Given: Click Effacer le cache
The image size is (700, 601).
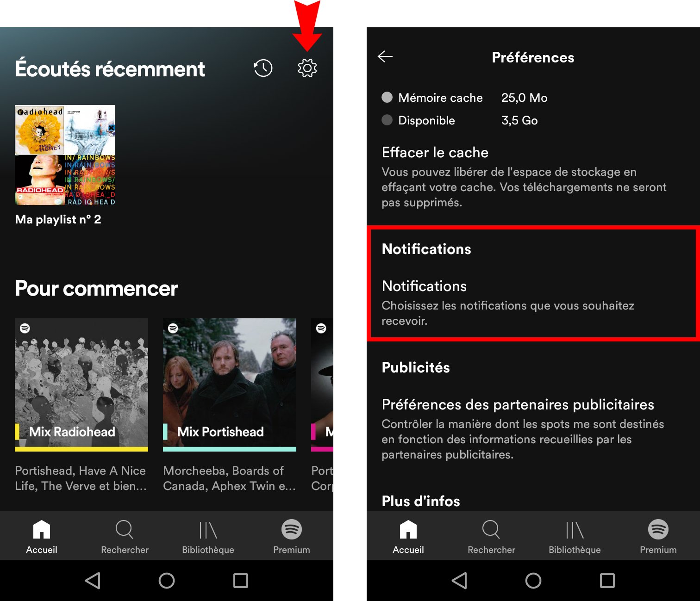Looking at the screenshot, I should [x=434, y=153].
